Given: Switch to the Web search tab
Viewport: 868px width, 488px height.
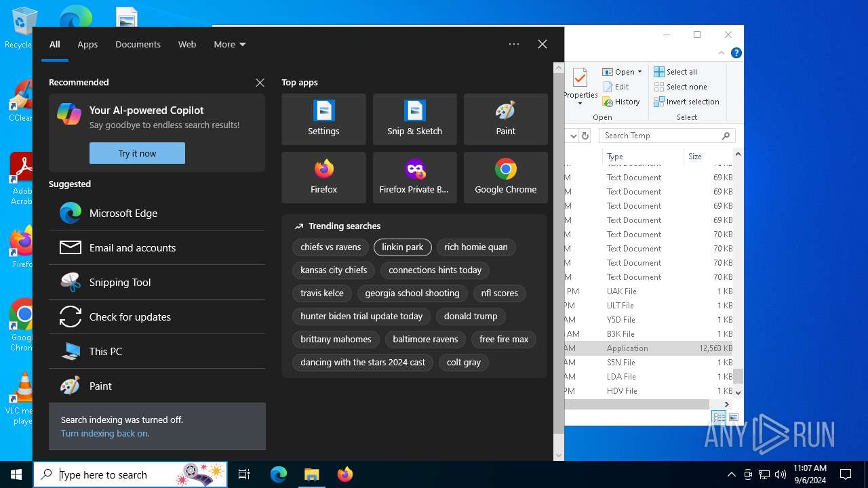Looking at the screenshot, I should pos(187,44).
